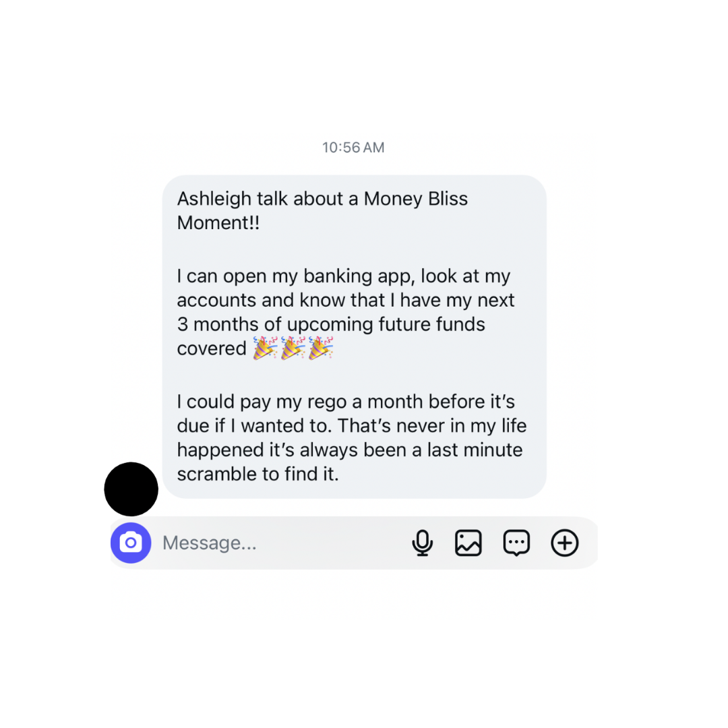Tap the plus circle for more options
728x728 pixels.
tap(565, 543)
